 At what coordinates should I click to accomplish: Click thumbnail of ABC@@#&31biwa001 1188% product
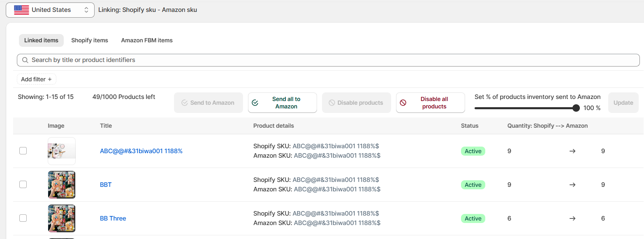pos(62,151)
